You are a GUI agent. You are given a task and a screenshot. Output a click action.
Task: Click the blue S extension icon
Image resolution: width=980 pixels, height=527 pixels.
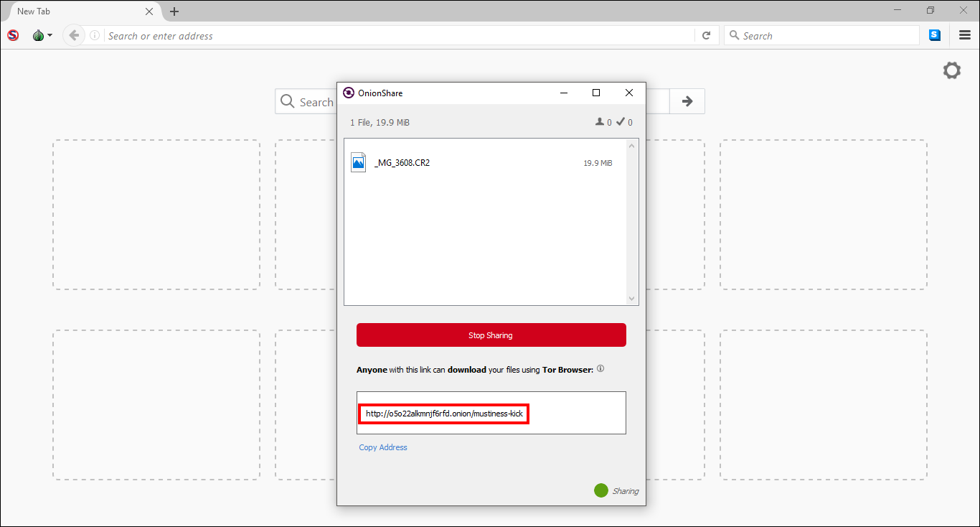point(935,35)
